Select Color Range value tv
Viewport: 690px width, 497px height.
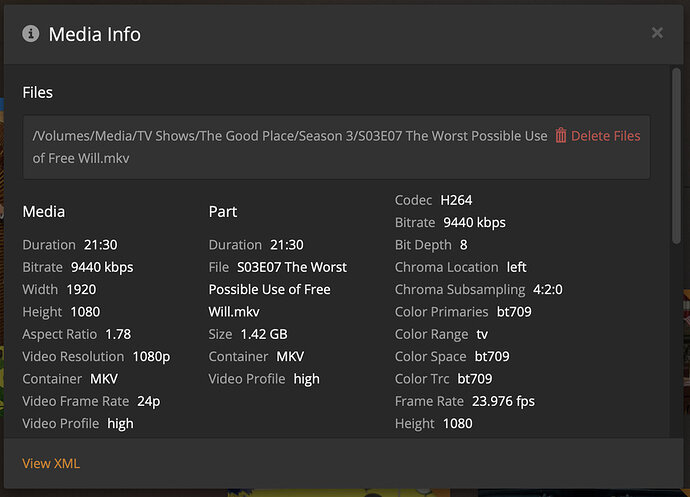pos(482,335)
